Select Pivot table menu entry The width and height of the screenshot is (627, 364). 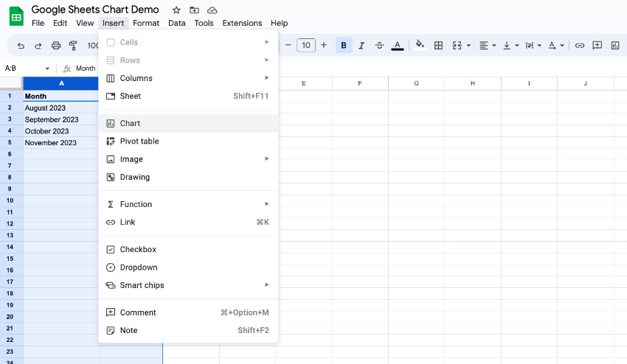pos(188,141)
